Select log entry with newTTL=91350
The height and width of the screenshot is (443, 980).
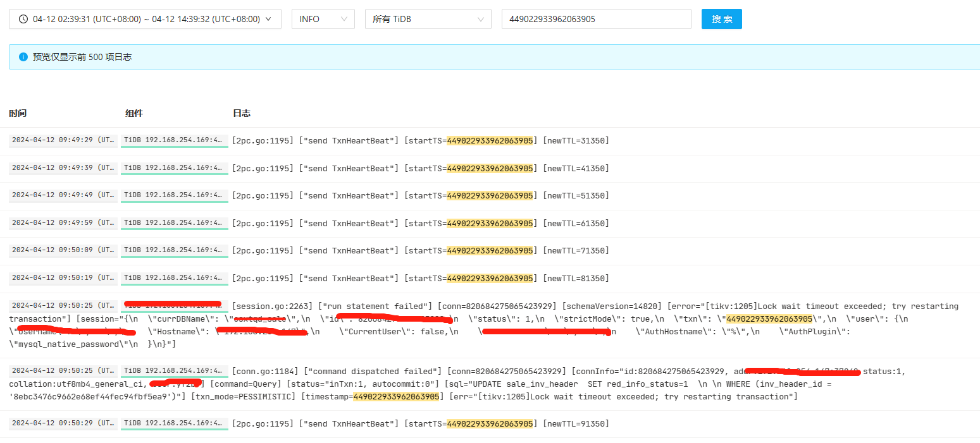point(420,423)
